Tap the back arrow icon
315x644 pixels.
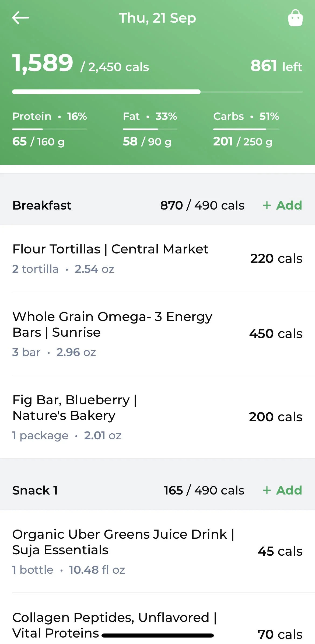point(20,18)
